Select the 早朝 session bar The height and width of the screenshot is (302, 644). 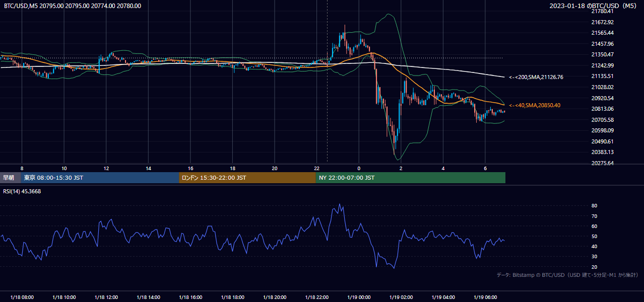[x=10, y=178]
